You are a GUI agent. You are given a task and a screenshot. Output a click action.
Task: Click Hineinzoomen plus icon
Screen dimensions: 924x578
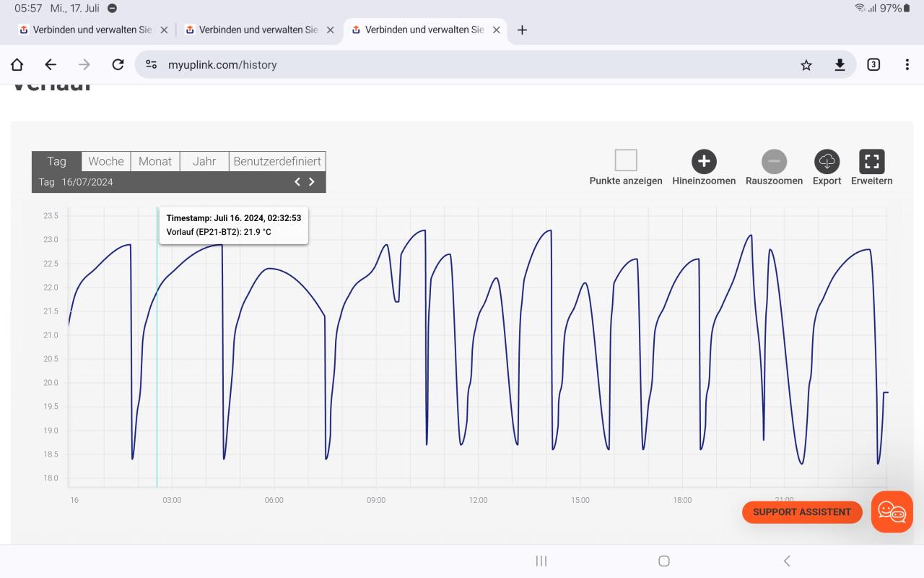pos(704,161)
